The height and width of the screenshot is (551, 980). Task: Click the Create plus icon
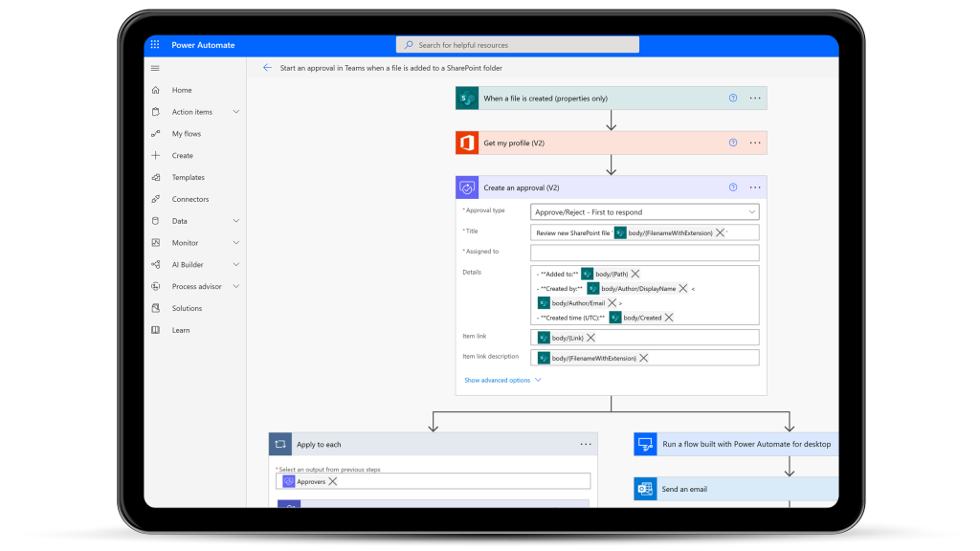(x=156, y=156)
